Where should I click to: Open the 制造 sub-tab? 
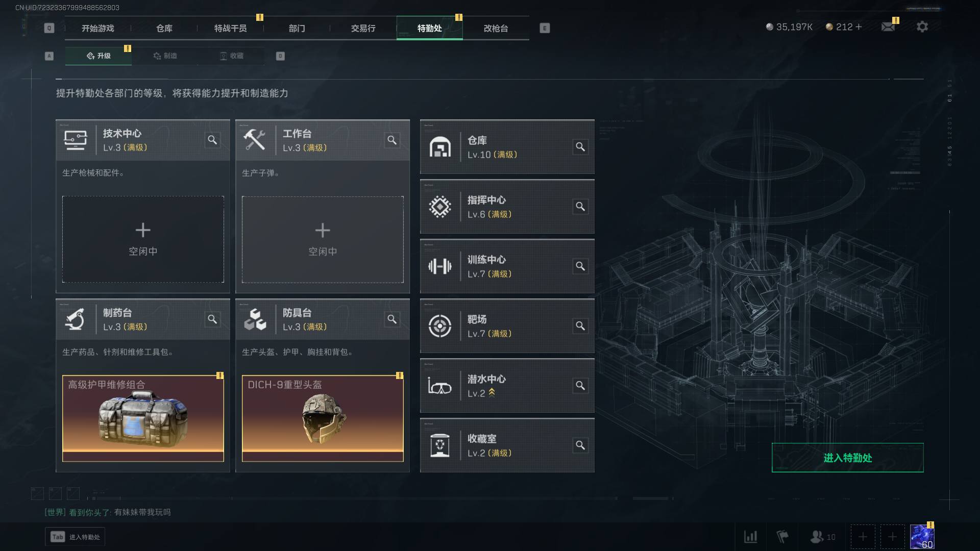(165, 56)
